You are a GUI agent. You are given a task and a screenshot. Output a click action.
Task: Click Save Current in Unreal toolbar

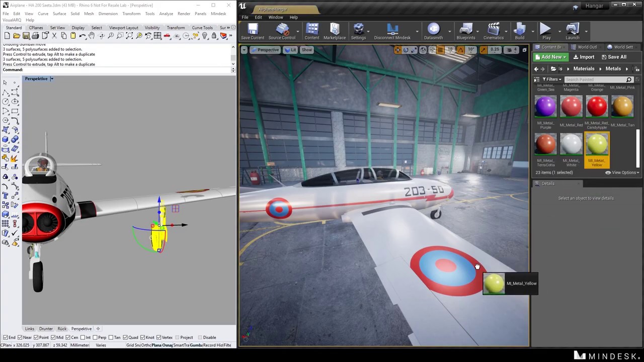(x=252, y=32)
